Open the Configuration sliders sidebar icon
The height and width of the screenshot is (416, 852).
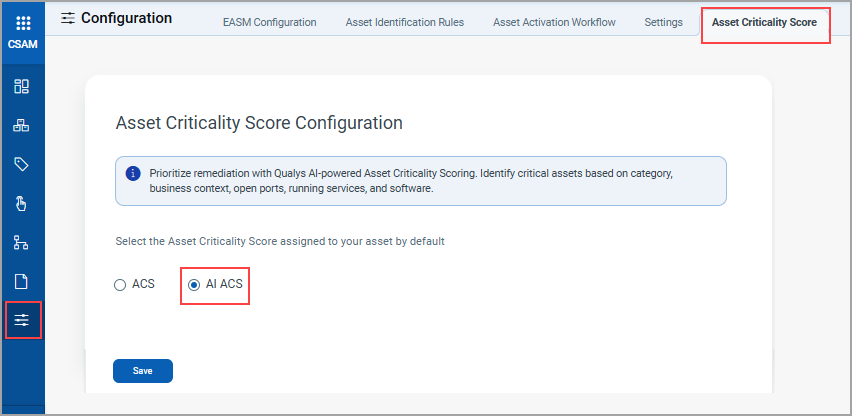coord(22,320)
